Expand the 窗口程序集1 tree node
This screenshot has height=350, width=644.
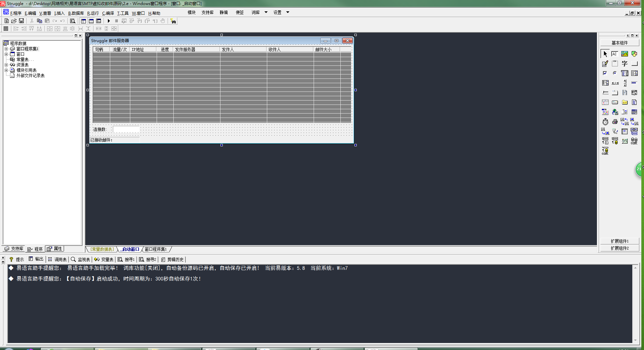coord(6,49)
